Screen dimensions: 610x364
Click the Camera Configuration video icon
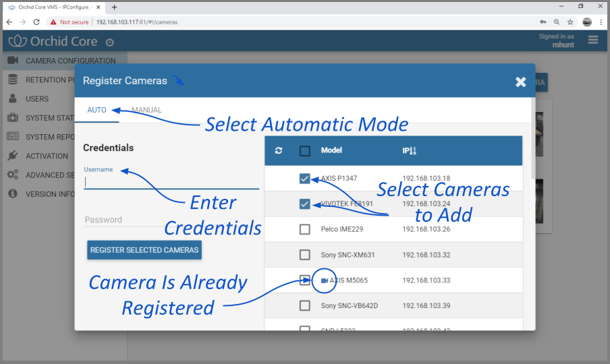pyautogui.click(x=13, y=60)
